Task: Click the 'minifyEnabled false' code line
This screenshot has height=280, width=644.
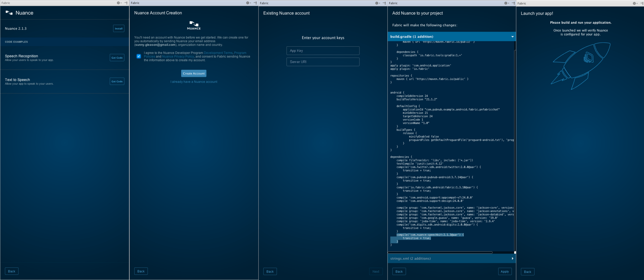Action: (x=424, y=137)
